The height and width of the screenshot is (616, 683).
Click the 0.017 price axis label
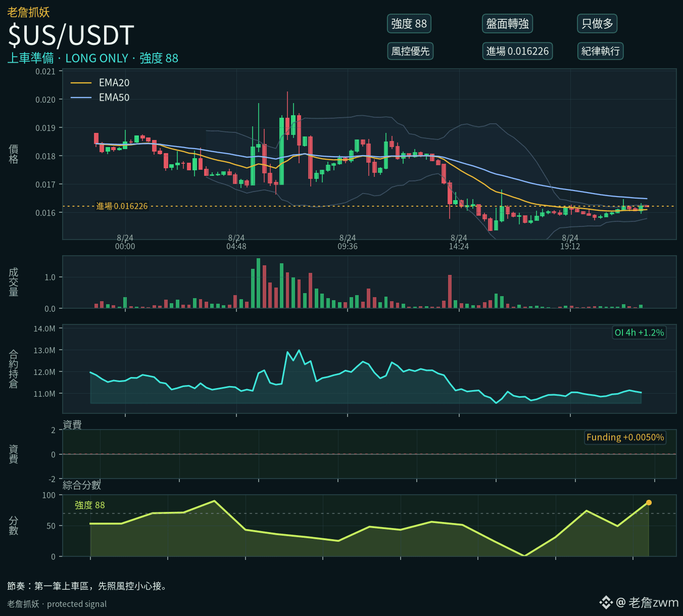pyautogui.click(x=45, y=185)
